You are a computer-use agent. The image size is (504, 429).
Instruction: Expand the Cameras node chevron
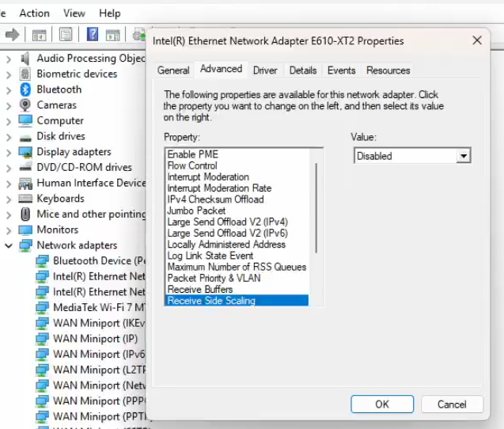(x=9, y=106)
